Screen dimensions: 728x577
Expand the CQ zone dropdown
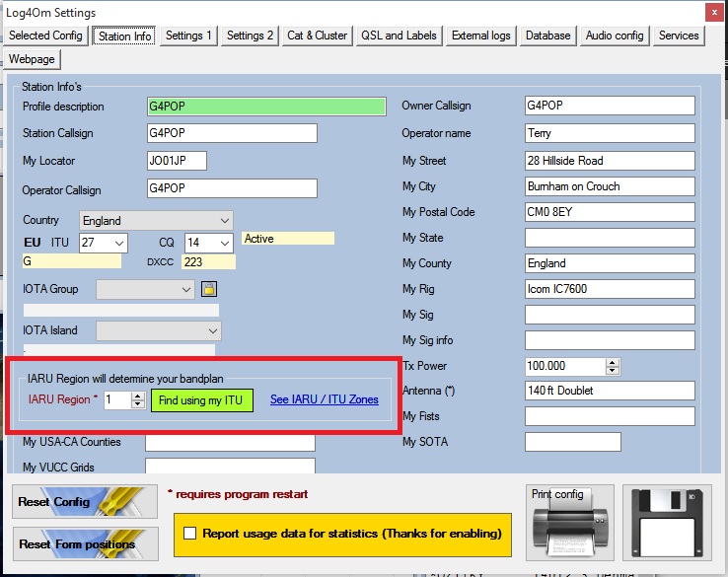click(x=225, y=243)
